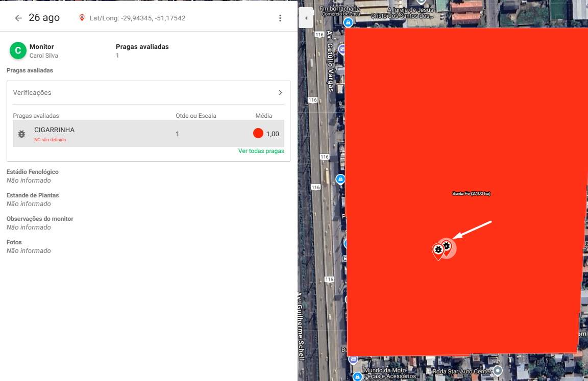Go back using the left arrow
The image size is (588, 381).
[x=18, y=18]
